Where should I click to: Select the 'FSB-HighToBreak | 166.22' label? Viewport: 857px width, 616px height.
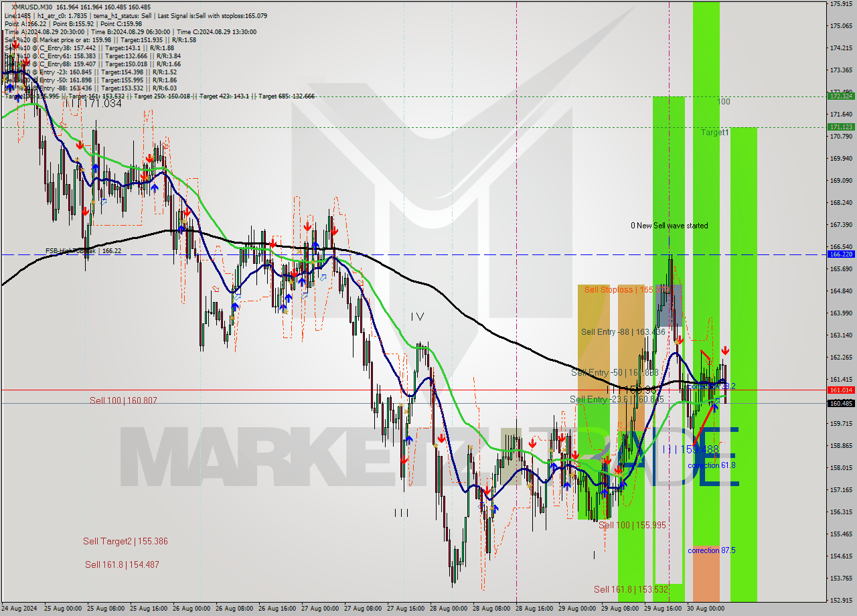tap(83, 251)
